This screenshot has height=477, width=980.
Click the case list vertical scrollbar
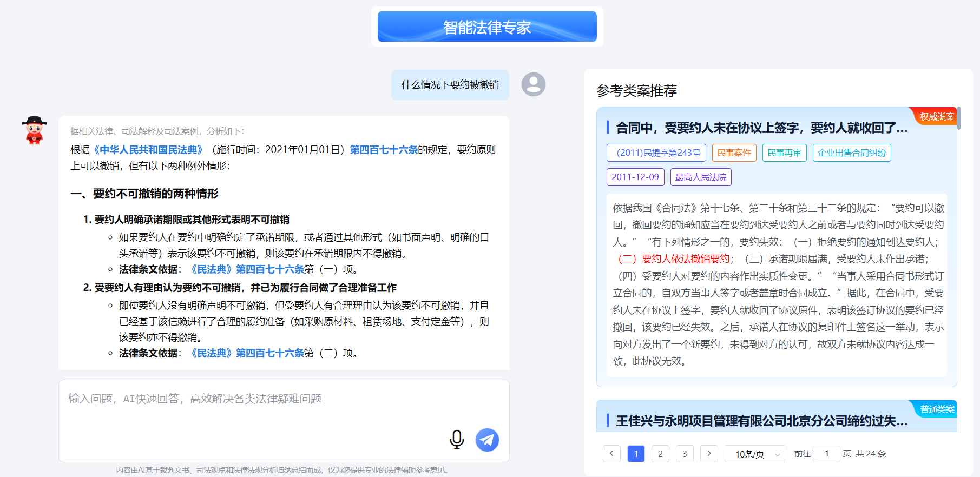958,118
